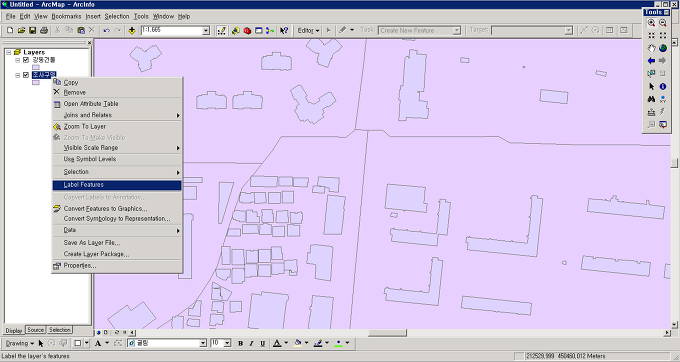Screen dimensions: 680x362
Task: Activate the What's This help pointer
Action: (284, 30)
